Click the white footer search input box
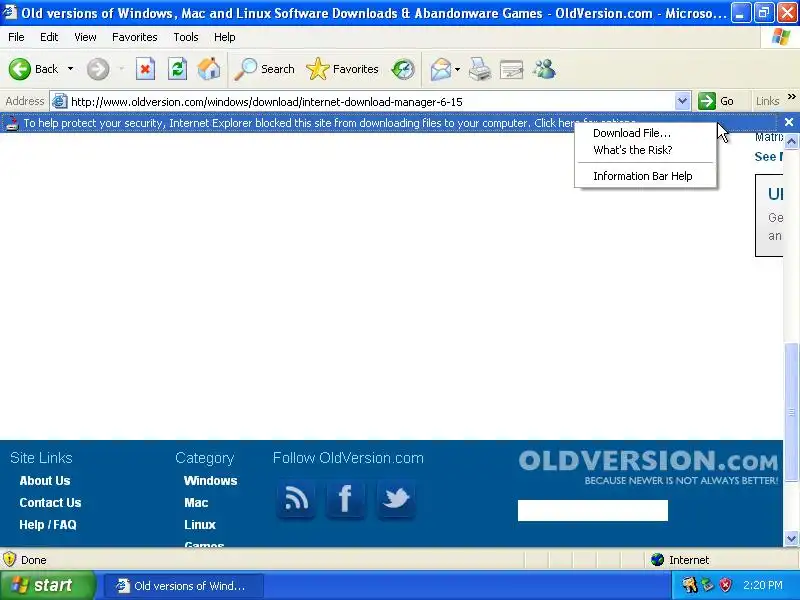Viewport: 800px width, 600px height. 592,510
